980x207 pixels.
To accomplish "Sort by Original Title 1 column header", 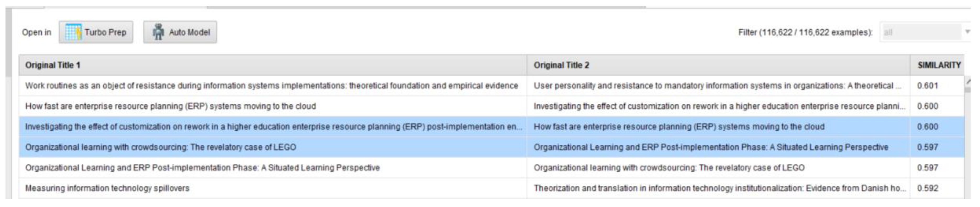I will 53,65.
